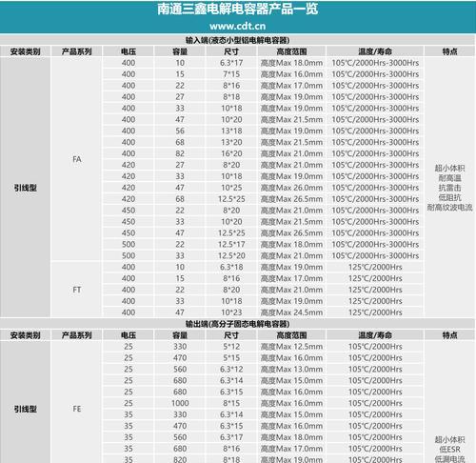Select the size cell 7*15

231,74
